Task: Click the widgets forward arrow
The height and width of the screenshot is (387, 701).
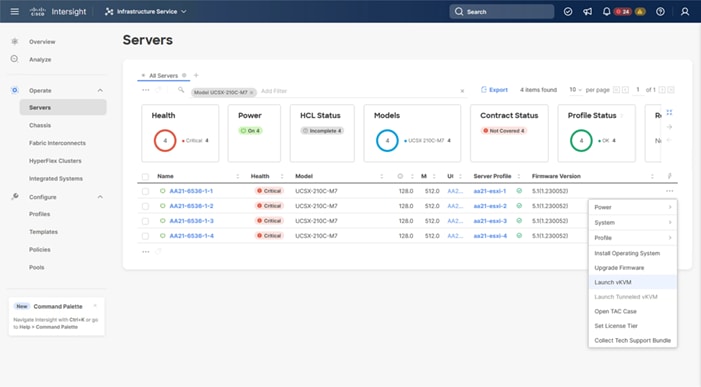Action: click(x=669, y=127)
